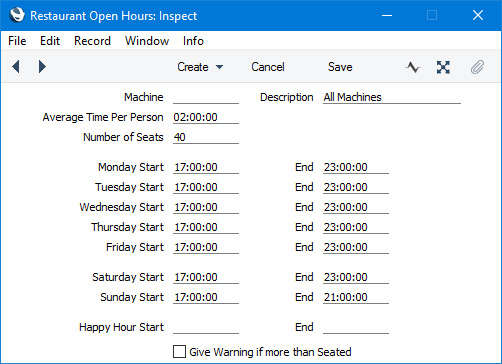Viewport: 502px width, 364px height.
Task: Open the Window menu
Action: point(147,41)
